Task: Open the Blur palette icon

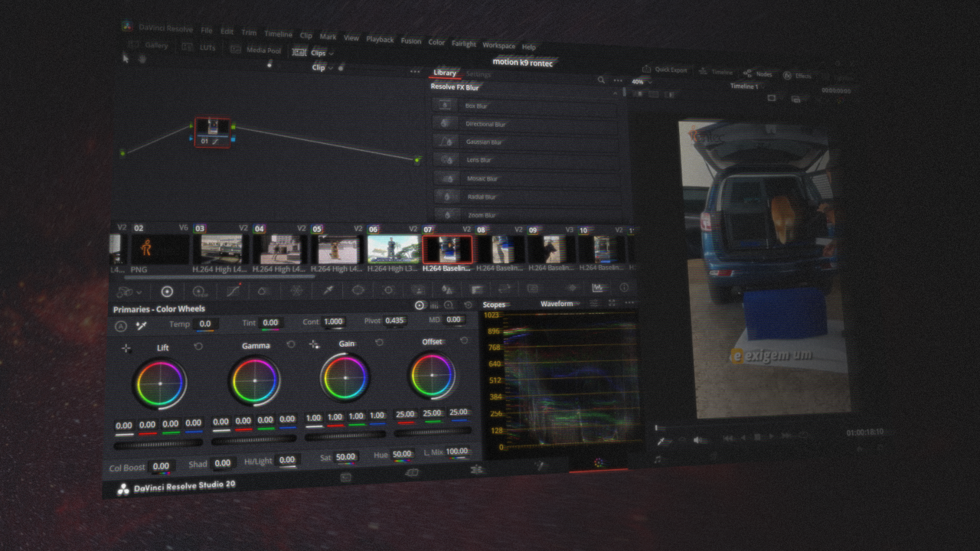Action: click(x=447, y=289)
